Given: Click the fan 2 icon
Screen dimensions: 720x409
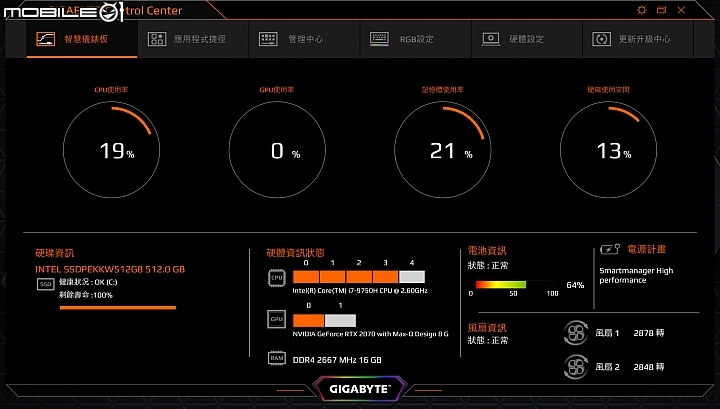Looking at the screenshot, I should click(x=576, y=367).
